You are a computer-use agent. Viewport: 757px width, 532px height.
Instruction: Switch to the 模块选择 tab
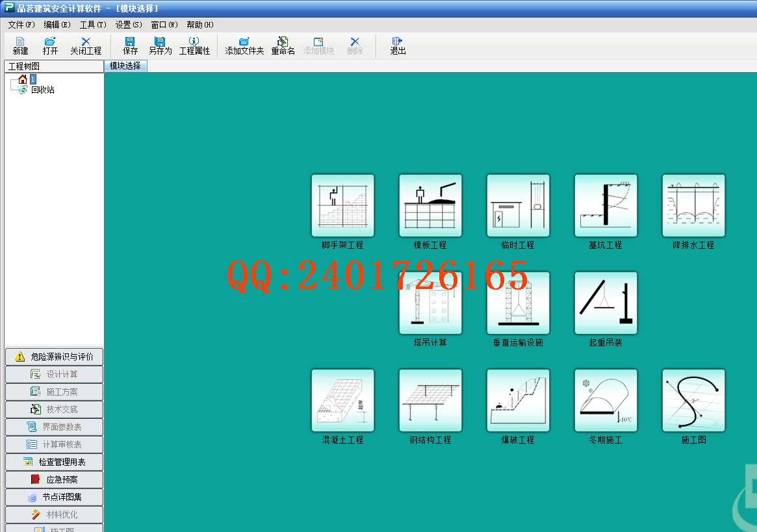coord(125,66)
